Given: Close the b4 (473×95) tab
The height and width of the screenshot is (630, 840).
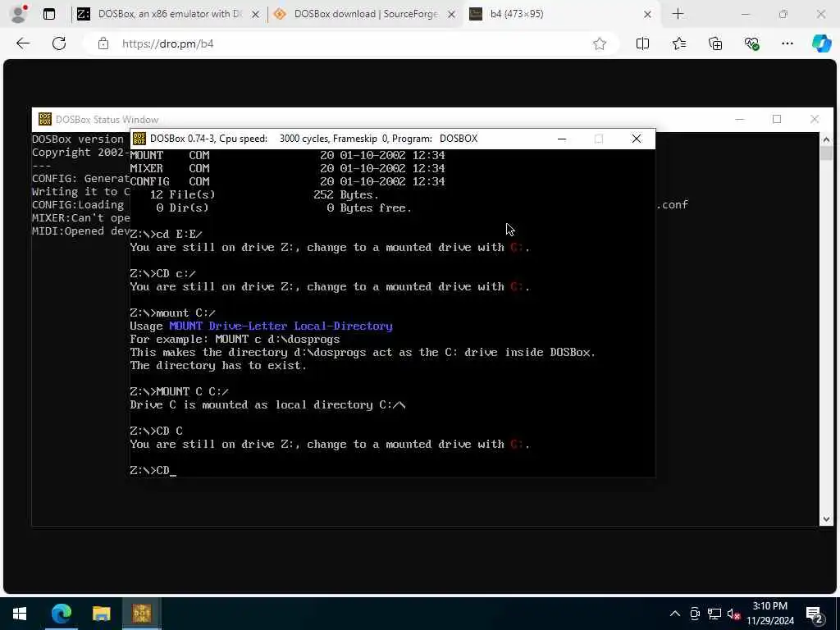Looking at the screenshot, I should pos(647,15).
